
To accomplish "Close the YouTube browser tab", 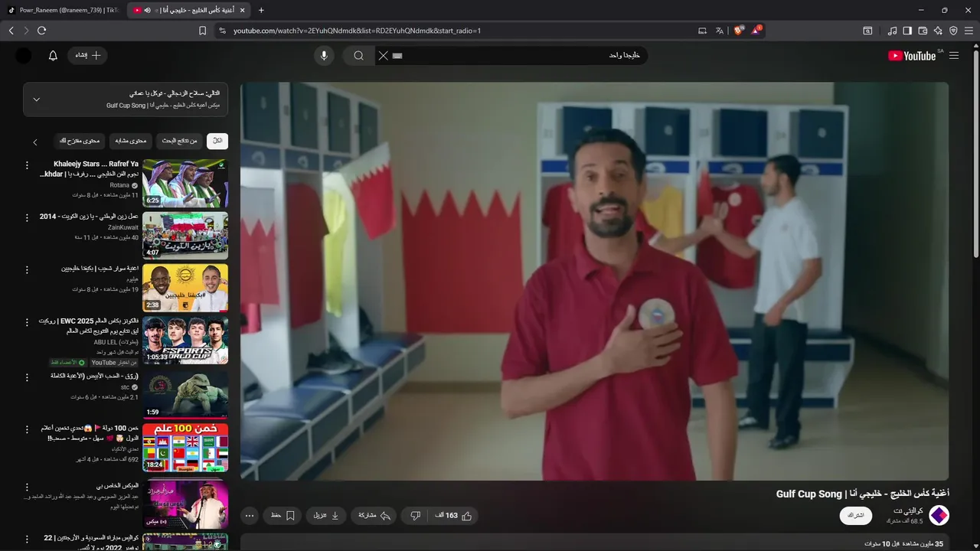I will click(243, 10).
